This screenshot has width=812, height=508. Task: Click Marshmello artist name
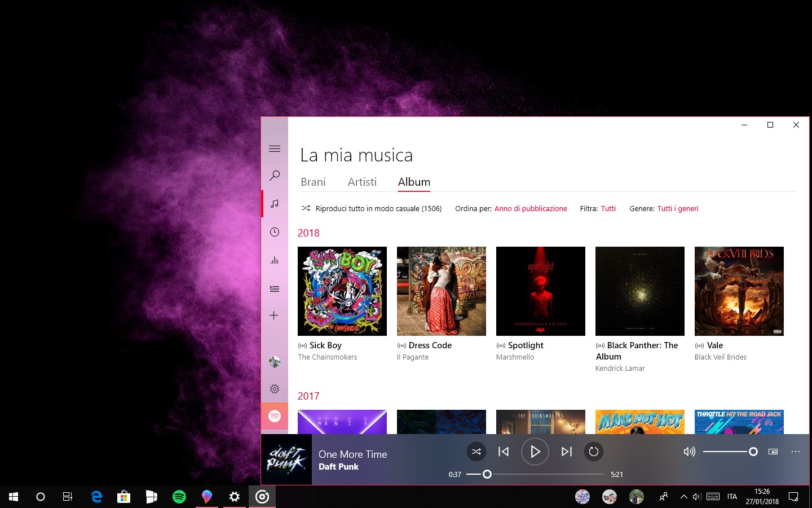pos(515,357)
